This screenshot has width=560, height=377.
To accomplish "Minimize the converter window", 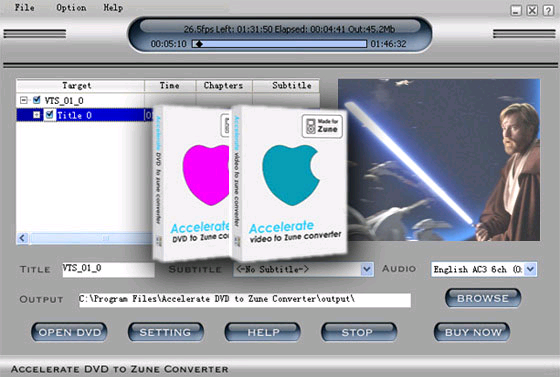I will click(x=515, y=11).
